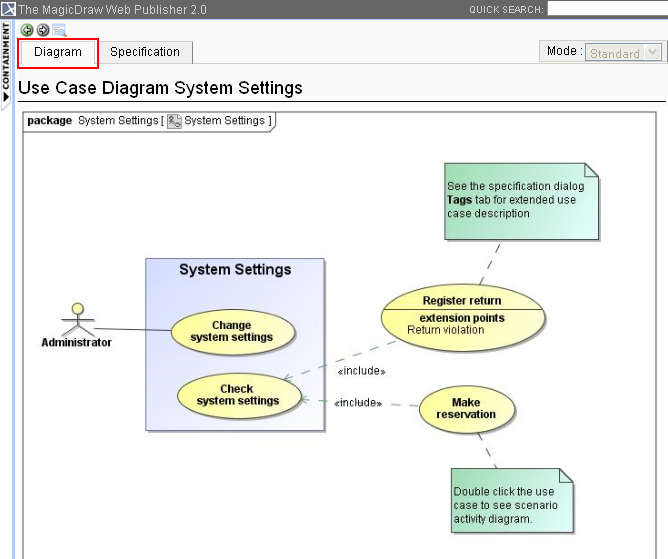Click the System Settings package title

(235, 270)
